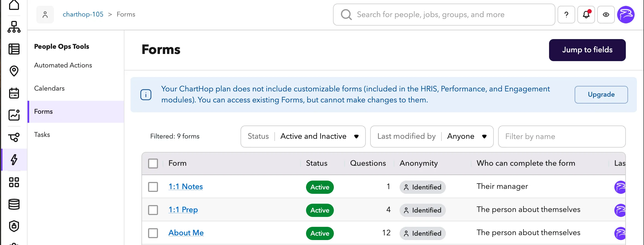Open the Calendar icon in sidebar
Image resolution: width=644 pixels, height=245 pixels.
coord(14,93)
